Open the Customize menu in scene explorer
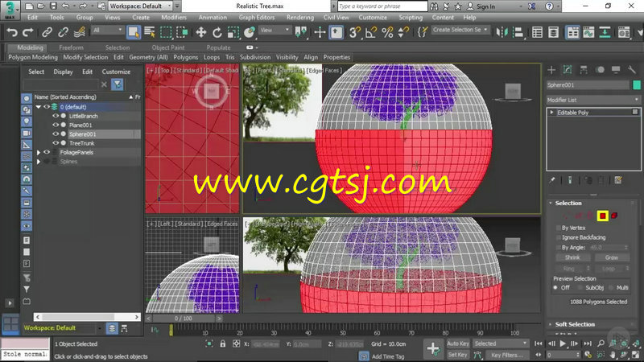Viewport: 644px width, 362px height. tap(116, 72)
